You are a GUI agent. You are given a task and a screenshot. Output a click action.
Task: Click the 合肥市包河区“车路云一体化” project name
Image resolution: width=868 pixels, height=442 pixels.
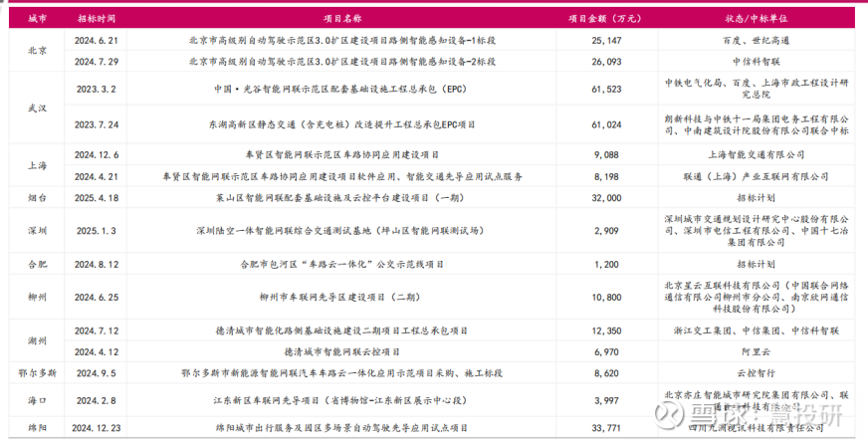pyautogui.click(x=342, y=264)
